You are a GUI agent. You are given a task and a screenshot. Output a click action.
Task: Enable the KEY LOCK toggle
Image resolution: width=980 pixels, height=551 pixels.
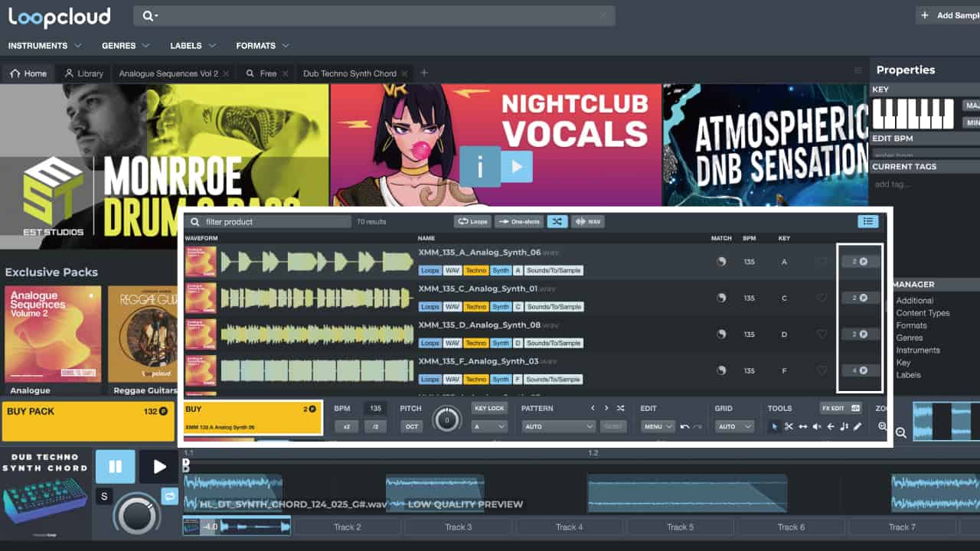pos(489,408)
